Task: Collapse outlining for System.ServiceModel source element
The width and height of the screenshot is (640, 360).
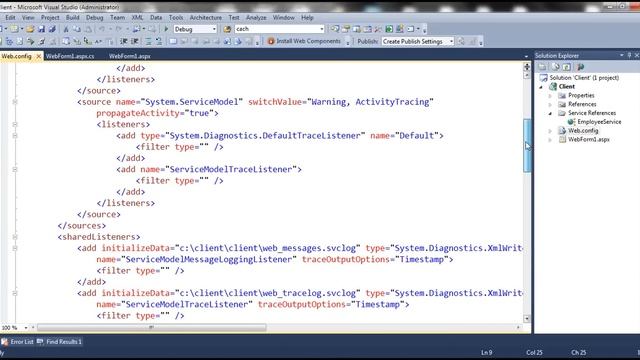Action: pyautogui.click(x=15, y=102)
